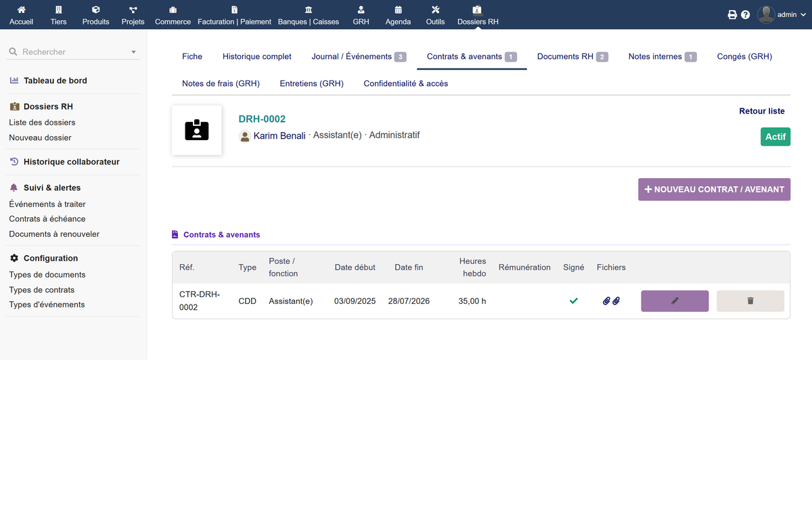Click Nouveau contrat / avenant button
Screen dimensions: 812x530
point(714,190)
